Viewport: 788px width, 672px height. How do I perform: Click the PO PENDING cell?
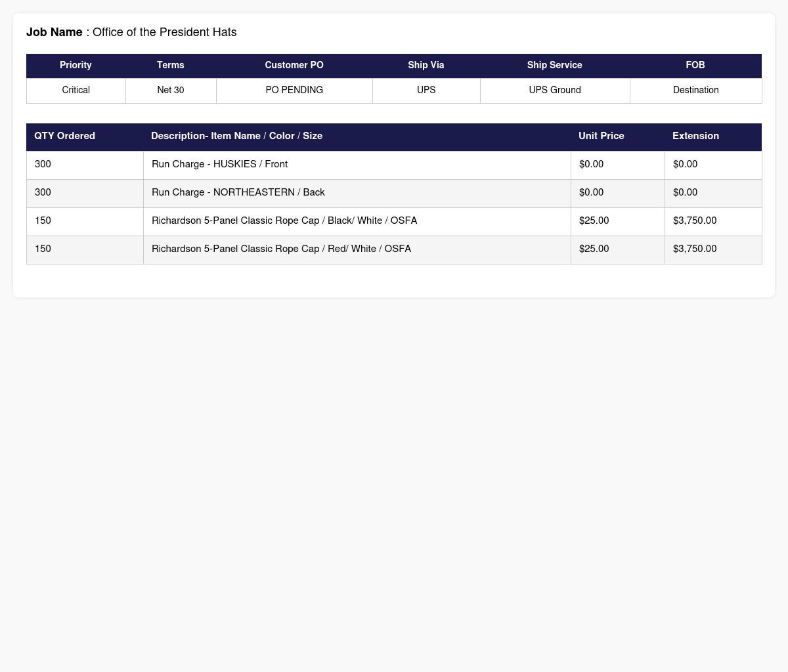(x=294, y=91)
